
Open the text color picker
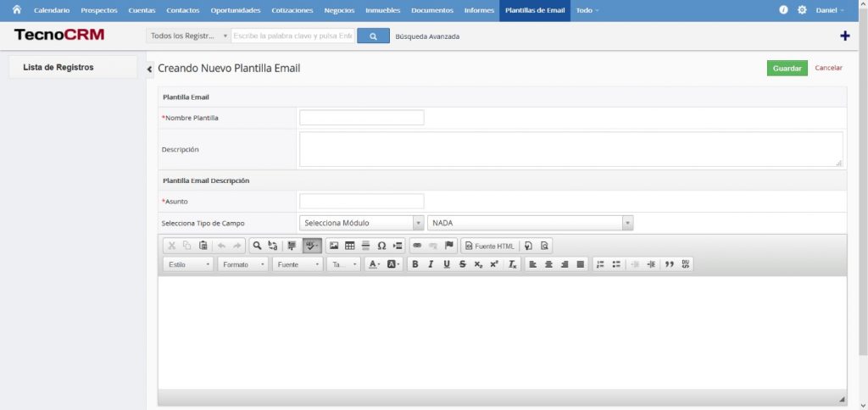(x=374, y=264)
